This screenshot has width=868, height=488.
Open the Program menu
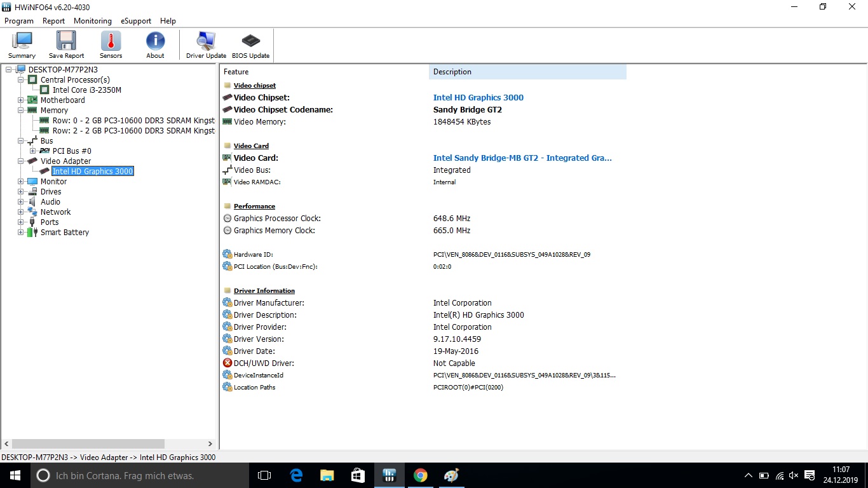point(19,21)
